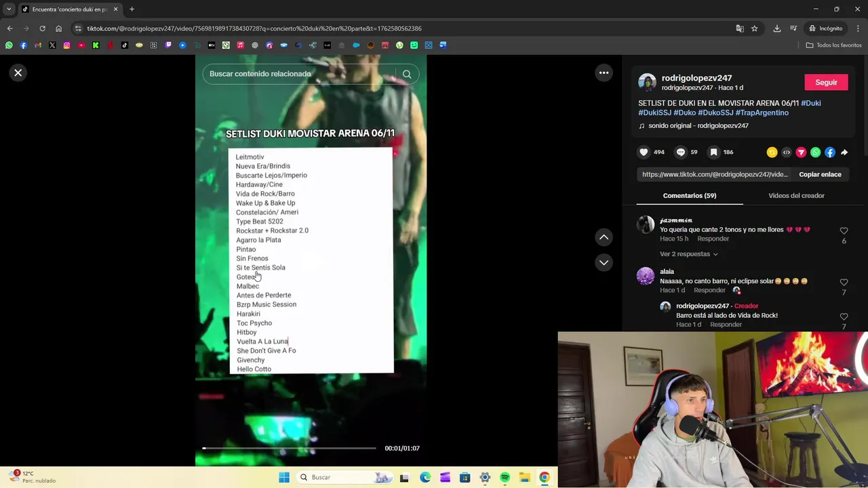Reply to jazmmin's comment via Responder
Image resolution: width=868 pixels, height=488 pixels.
coord(713,239)
